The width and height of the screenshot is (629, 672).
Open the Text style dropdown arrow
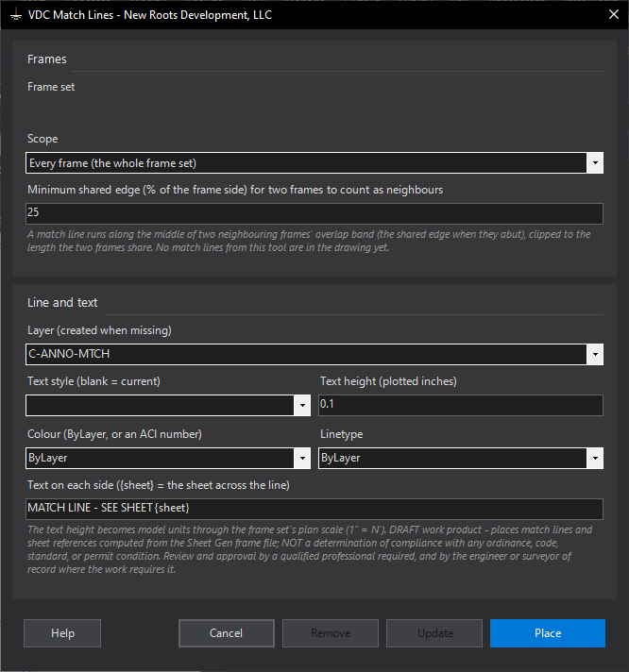(302, 406)
